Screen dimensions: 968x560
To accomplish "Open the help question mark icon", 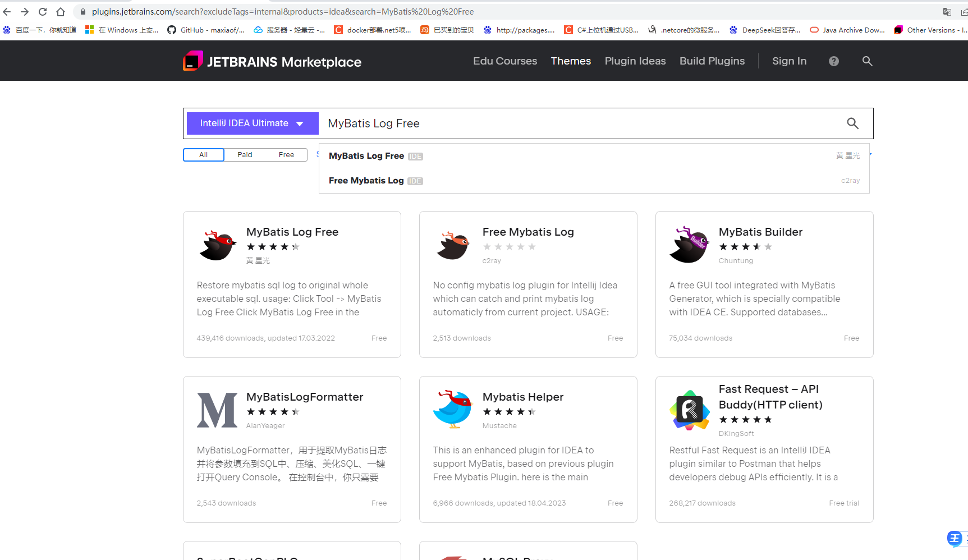I will pos(834,61).
